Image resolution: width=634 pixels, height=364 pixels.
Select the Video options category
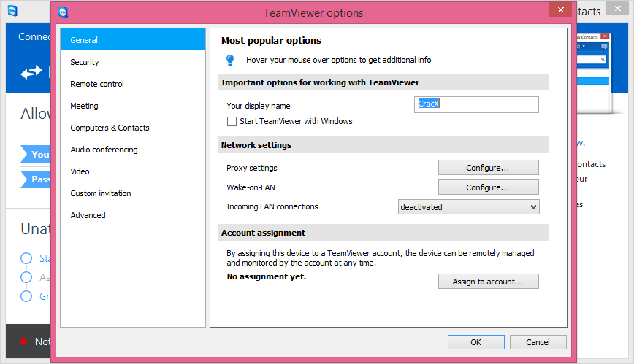[x=80, y=171]
